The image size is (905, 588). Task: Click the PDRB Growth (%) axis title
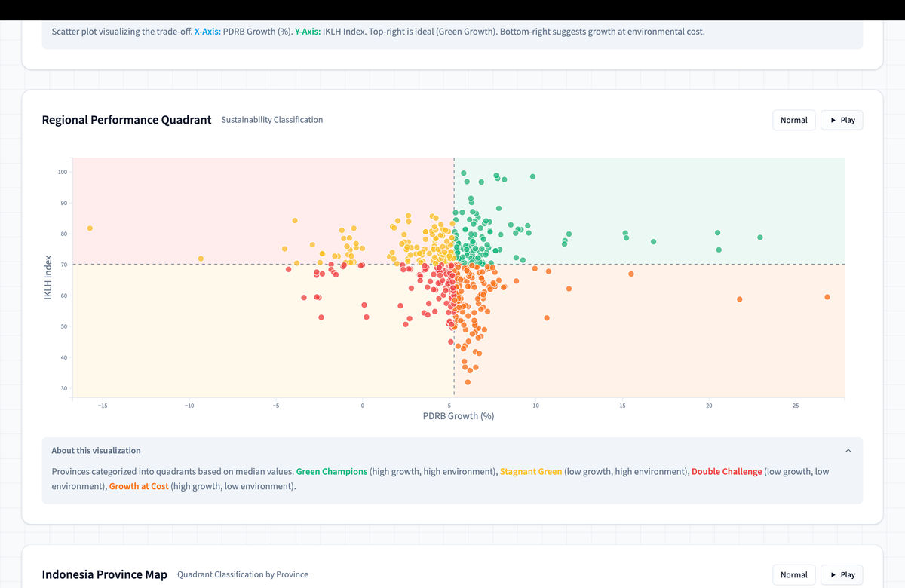[x=459, y=416]
